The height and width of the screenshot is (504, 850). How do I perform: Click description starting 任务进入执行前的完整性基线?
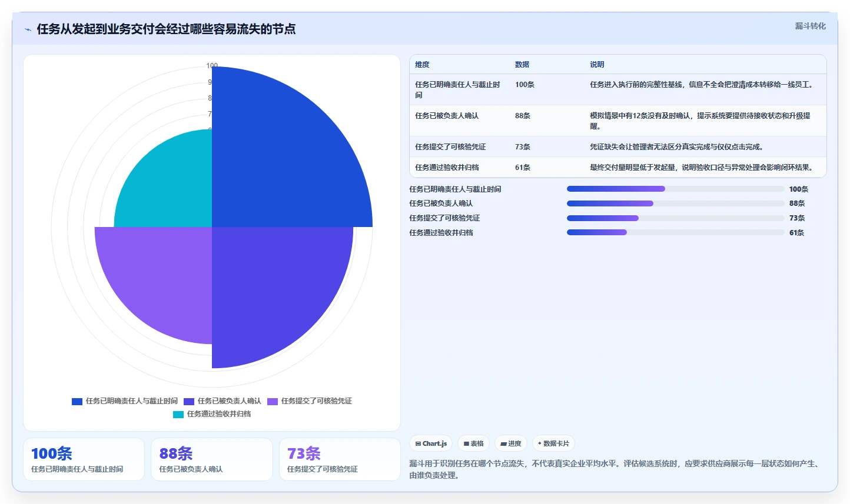click(702, 85)
